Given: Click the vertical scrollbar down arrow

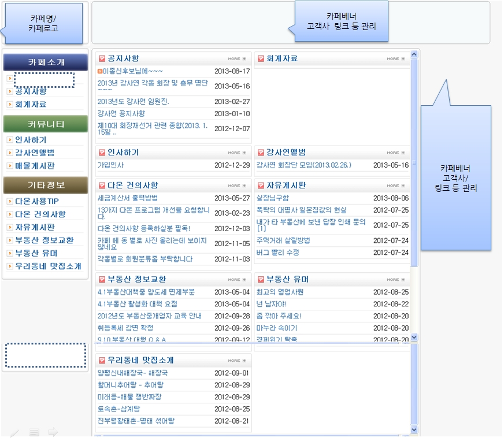Looking at the screenshot, I should coord(414,430).
